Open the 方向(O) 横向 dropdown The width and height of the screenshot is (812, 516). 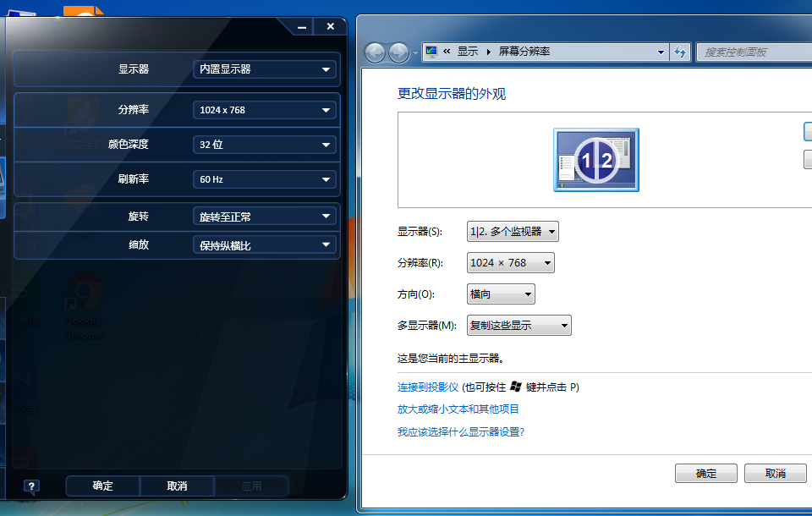click(x=501, y=294)
